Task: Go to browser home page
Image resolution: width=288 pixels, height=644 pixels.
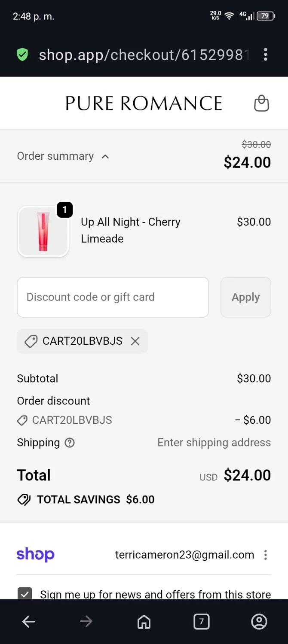Action: pos(144,621)
